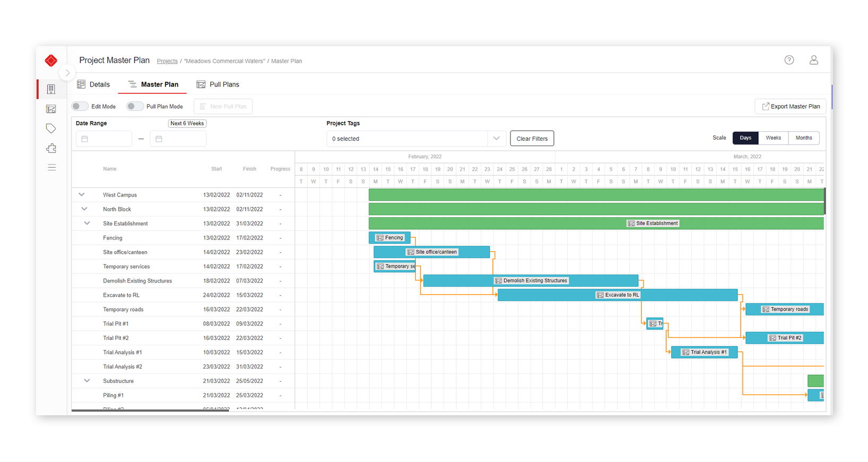Viewport: 868px width, 462px height.
Task: Open the puzzle piece icon in sidebar
Action: coord(51,148)
